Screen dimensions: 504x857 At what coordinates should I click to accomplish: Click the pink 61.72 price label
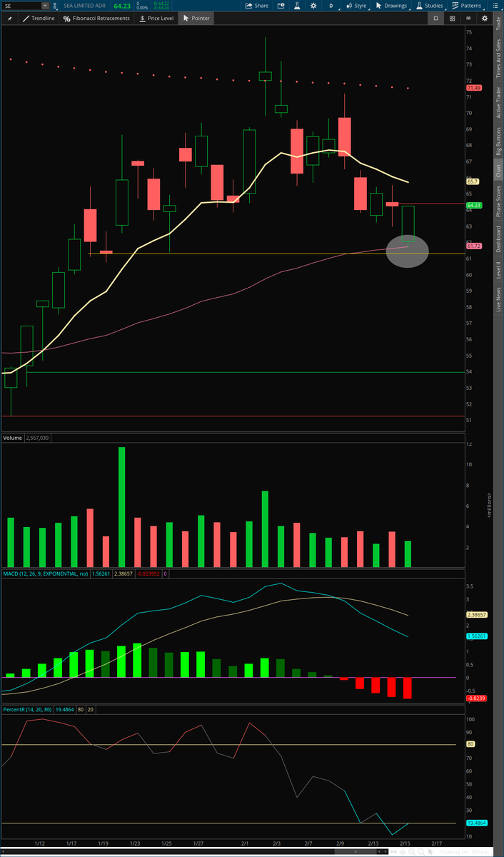pyautogui.click(x=474, y=246)
